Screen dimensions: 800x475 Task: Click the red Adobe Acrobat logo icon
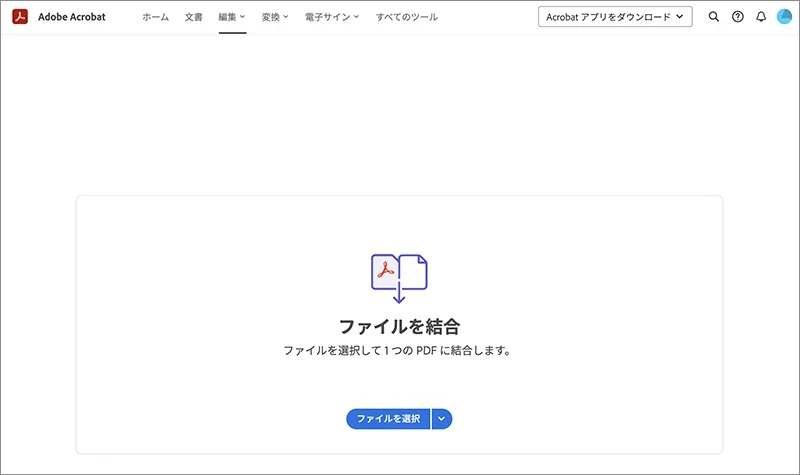tap(19, 17)
